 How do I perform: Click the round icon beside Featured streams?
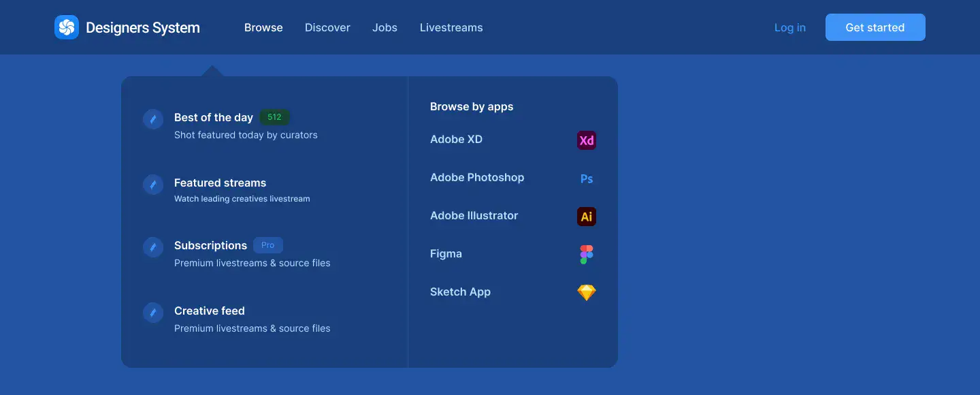[153, 185]
